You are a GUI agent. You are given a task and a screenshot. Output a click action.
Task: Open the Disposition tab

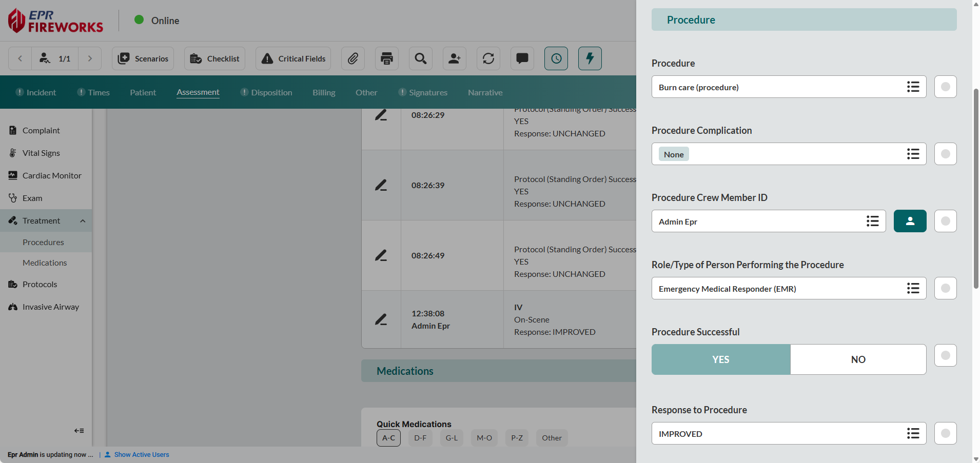pyautogui.click(x=271, y=92)
